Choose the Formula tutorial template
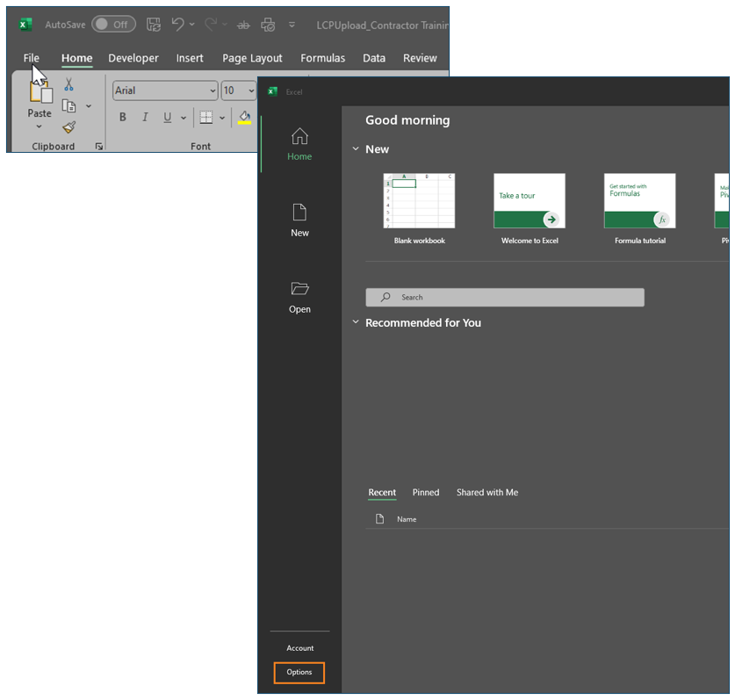 [640, 209]
